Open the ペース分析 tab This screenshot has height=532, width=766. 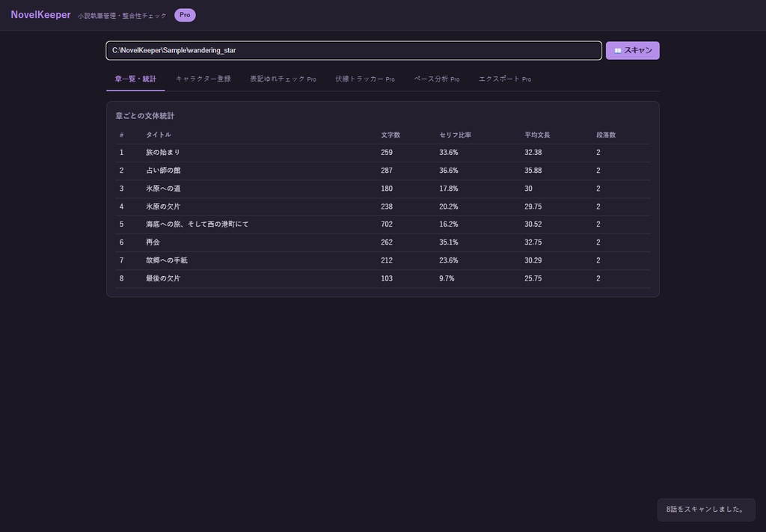pyautogui.click(x=437, y=79)
